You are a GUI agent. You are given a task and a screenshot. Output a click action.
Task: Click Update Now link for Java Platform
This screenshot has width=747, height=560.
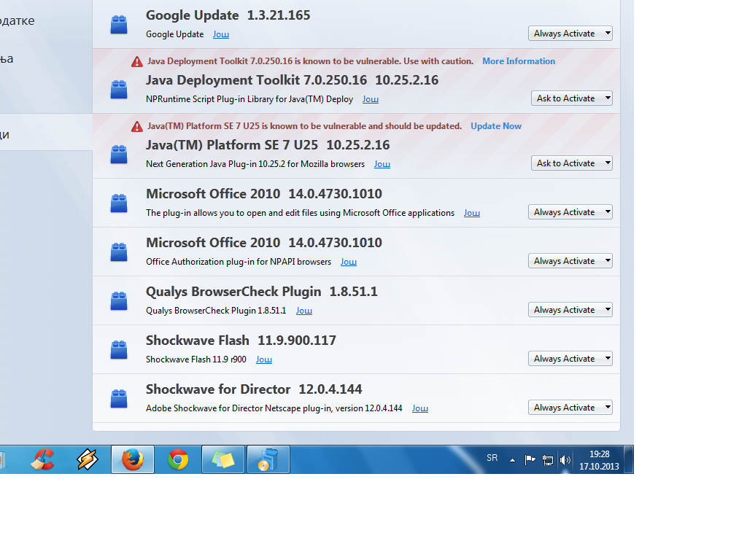[496, 125]
